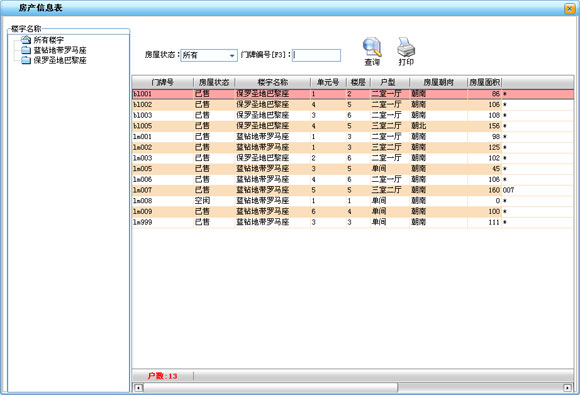Select the row with door number lm001
This screenshot has height=395, width=580.
pyautogui.click(x=353, y=137)
